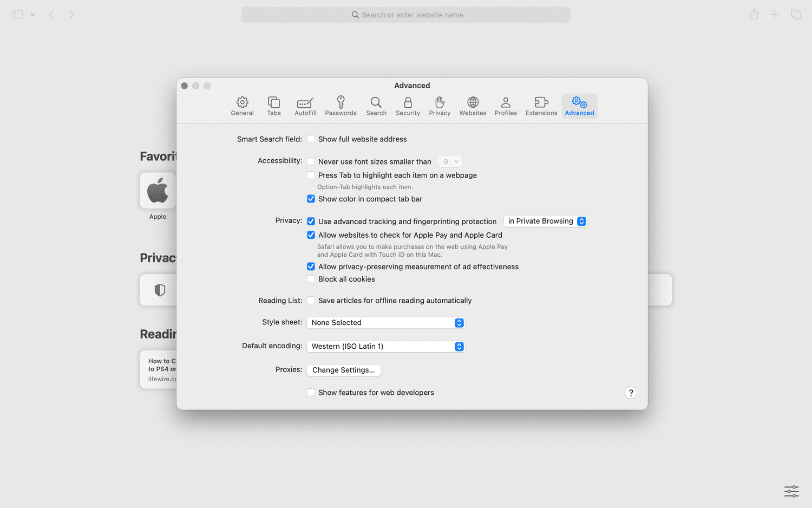The width and height of the screenshot is (812, 508).
Task: Uncheck privacy-preserving measurement of ad effectiveness
Action: pyautogui.click(x=311, y=266)
